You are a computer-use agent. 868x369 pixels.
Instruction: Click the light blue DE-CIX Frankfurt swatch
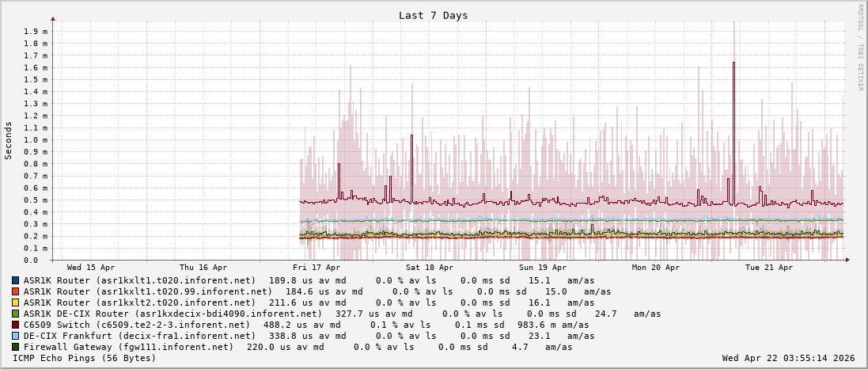tap(16, 336)
